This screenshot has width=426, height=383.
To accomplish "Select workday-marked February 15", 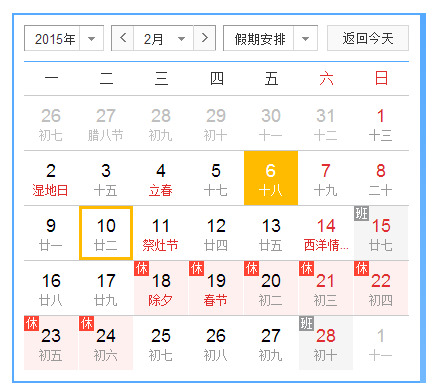I will tap(381, 233).
